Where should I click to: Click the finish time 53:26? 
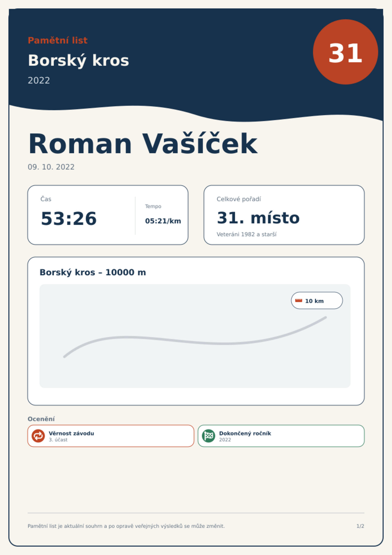69,219
